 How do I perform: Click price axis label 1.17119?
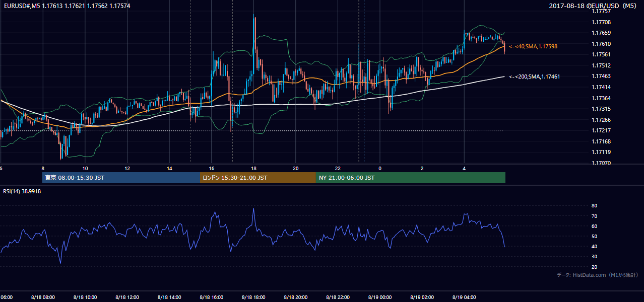coord(601,152)
